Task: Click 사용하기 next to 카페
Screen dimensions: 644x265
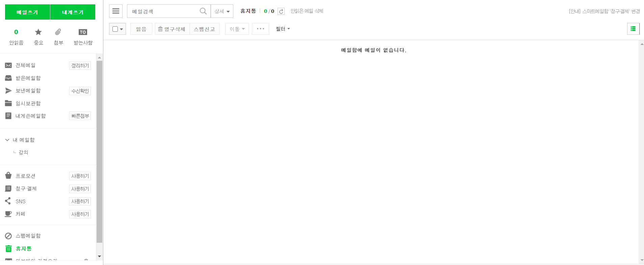Action: click(x=80, y=214)
